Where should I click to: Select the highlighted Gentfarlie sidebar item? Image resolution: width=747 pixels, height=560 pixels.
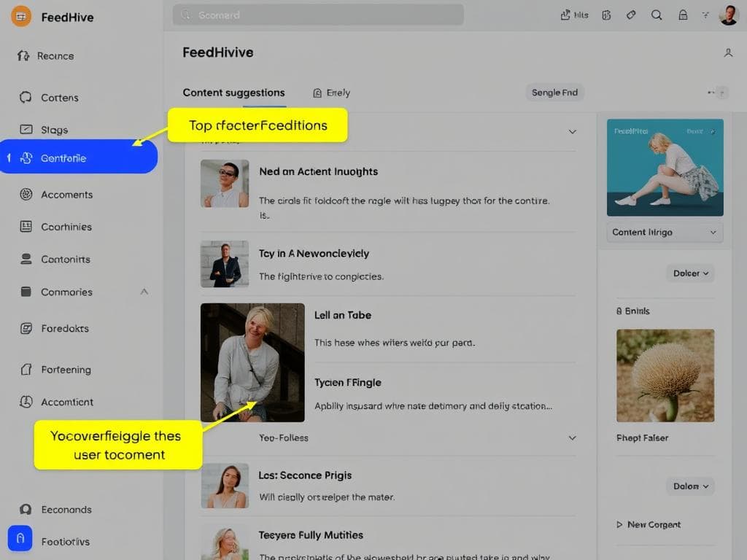click(x=79, y=157)
